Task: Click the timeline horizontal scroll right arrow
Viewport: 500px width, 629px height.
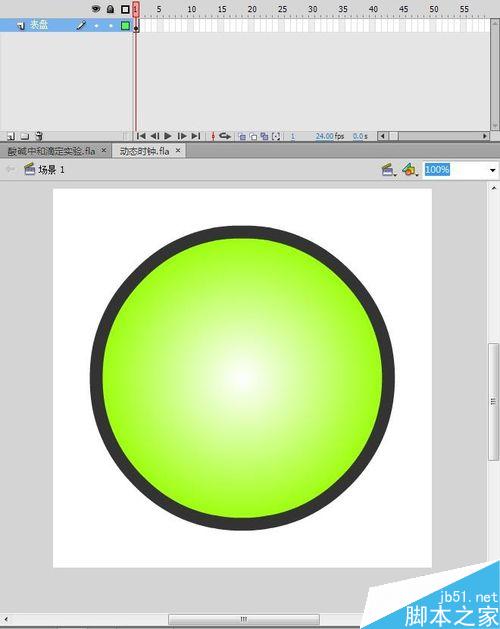Action: click(x=485, y=136)
